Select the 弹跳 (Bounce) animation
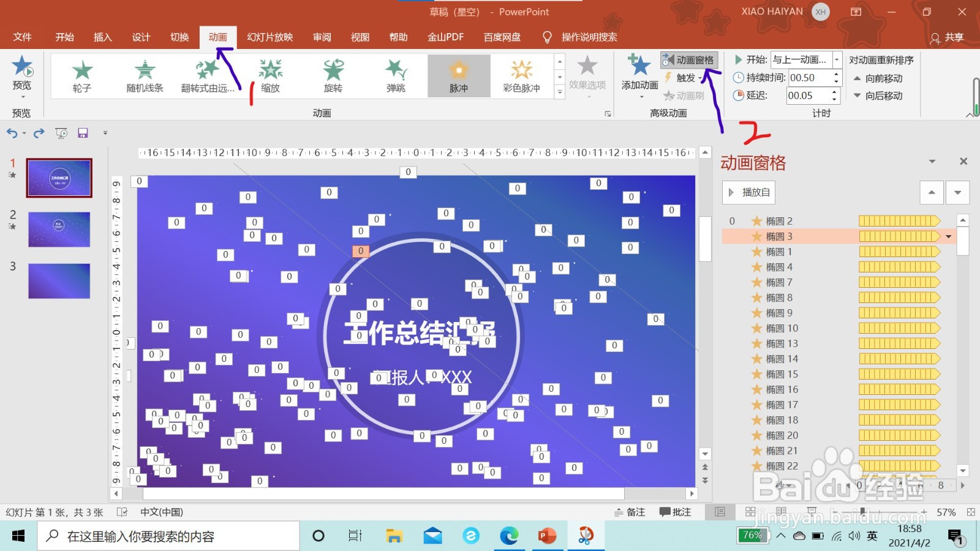This screenshot has width=980, height=551. click(x=395, y=75)
